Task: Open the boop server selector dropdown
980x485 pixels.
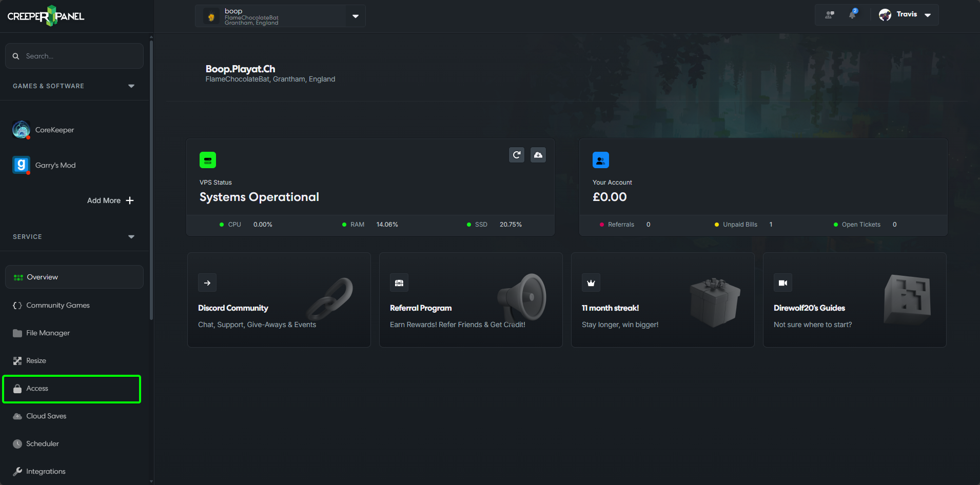Action: pos(355,16)
